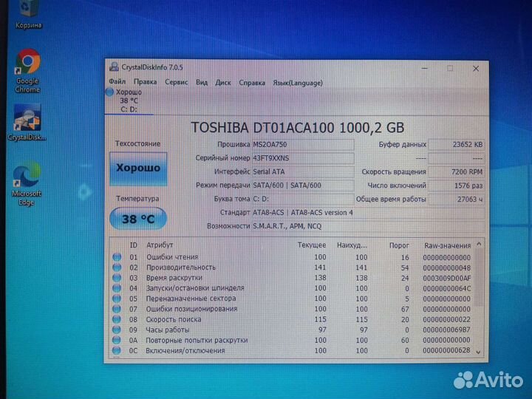The width and height of the screenshot is (532, 399).
Task: Click the serial number field 43FT9XXNS
Action: click(x=303, y=158)
